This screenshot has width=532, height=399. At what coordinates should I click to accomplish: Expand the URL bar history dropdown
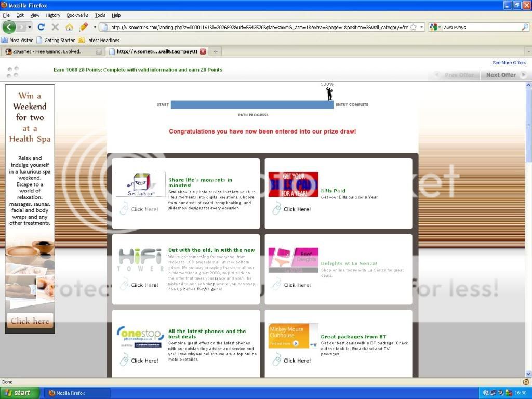pyautogui.click(x=422, y=27)
